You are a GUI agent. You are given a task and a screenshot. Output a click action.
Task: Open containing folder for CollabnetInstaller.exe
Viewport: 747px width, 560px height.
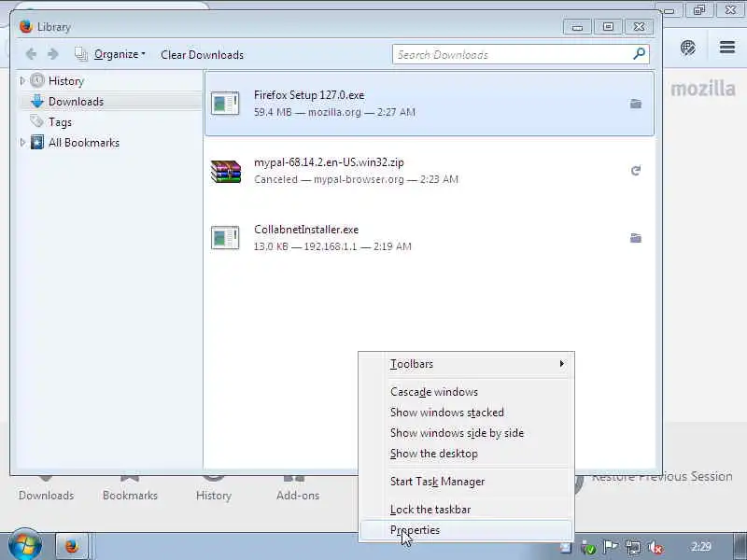[636, 238]
